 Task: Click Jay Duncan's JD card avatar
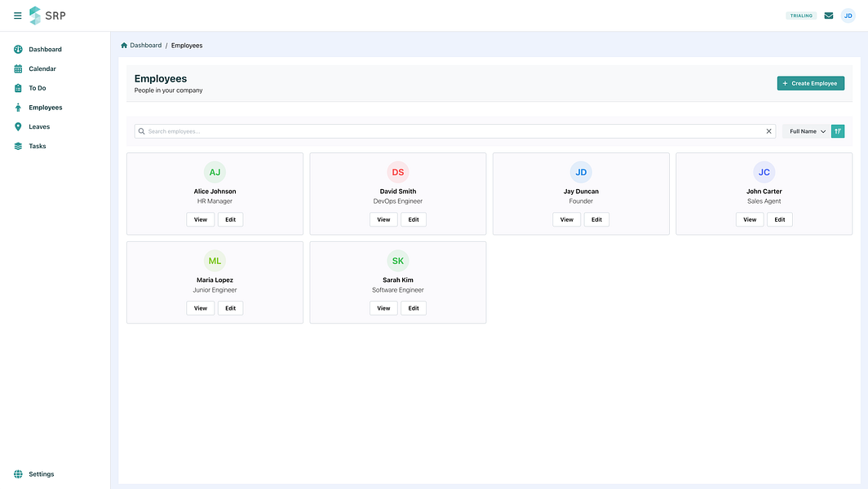581,172
